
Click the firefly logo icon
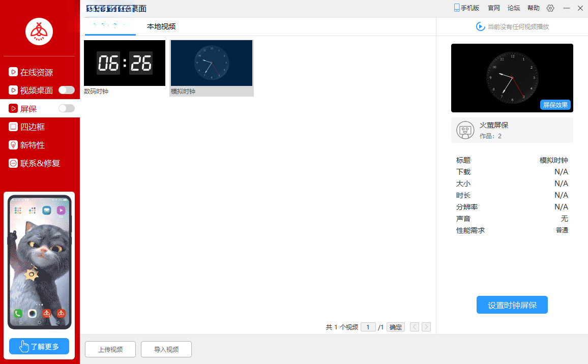39,32
